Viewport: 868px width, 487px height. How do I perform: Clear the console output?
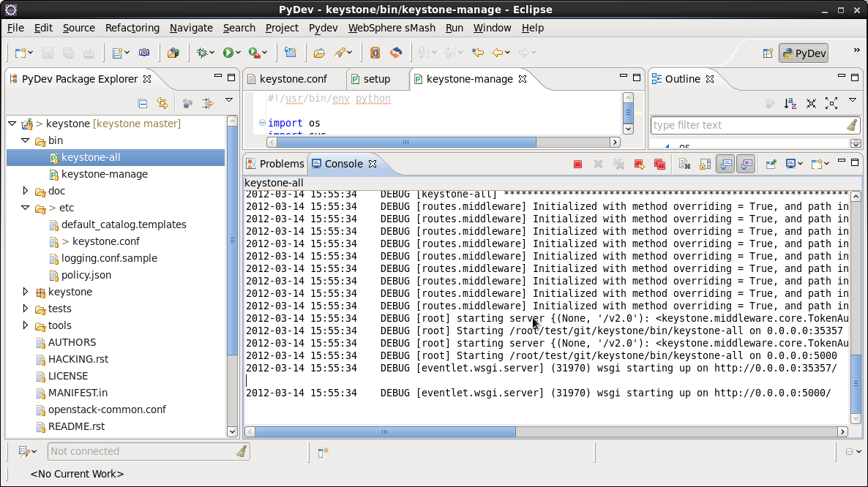click(684, 165)
